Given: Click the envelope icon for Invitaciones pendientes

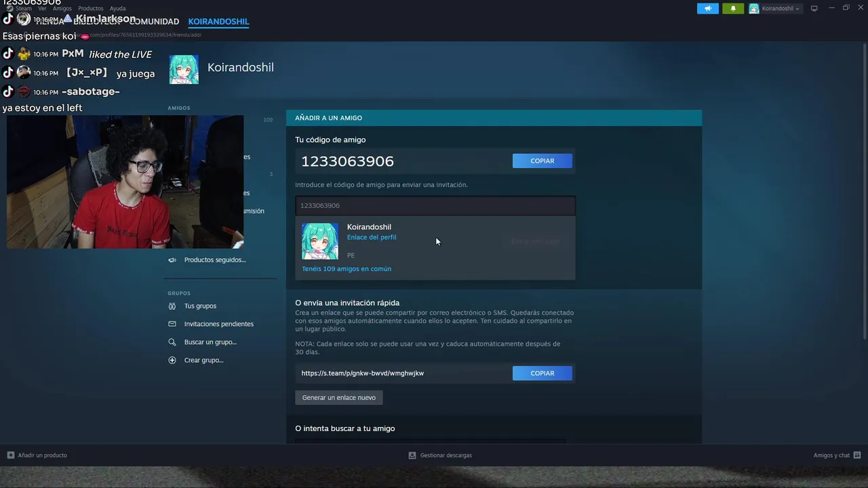Looking at the screenshot, I should pyautogui.click(x=172, y=324).
